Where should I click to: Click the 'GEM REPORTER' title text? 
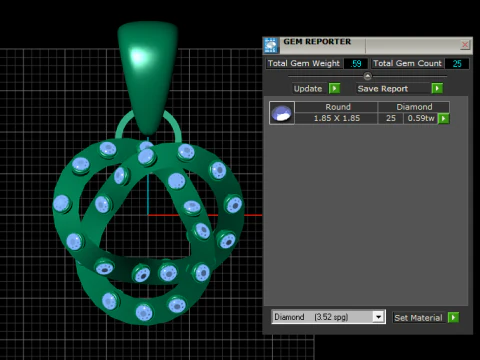tap(317, 42)
